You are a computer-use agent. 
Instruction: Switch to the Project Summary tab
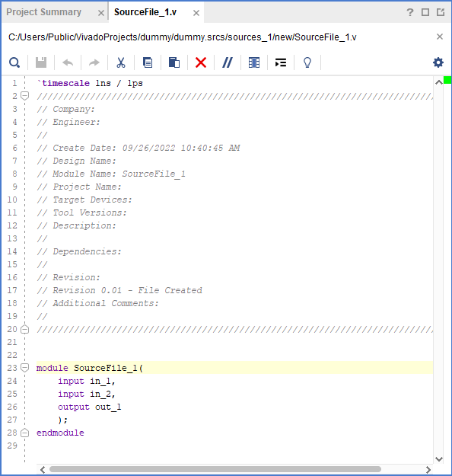point(43,12)
